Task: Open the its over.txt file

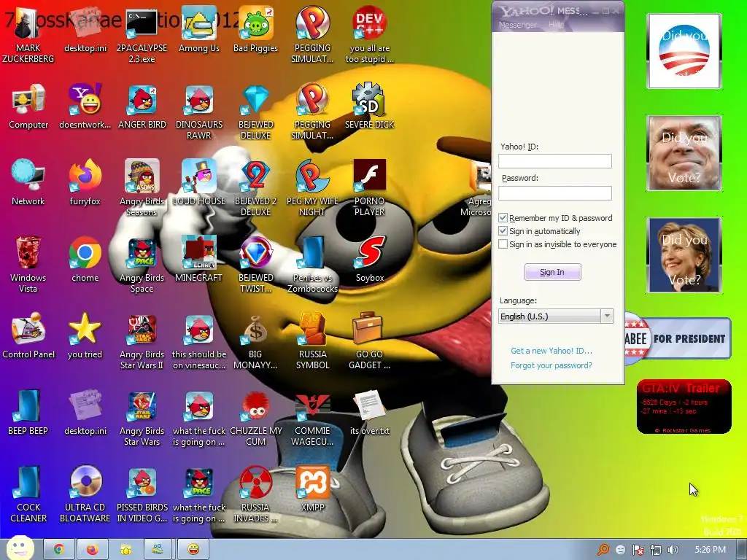Action: [369, 413]
